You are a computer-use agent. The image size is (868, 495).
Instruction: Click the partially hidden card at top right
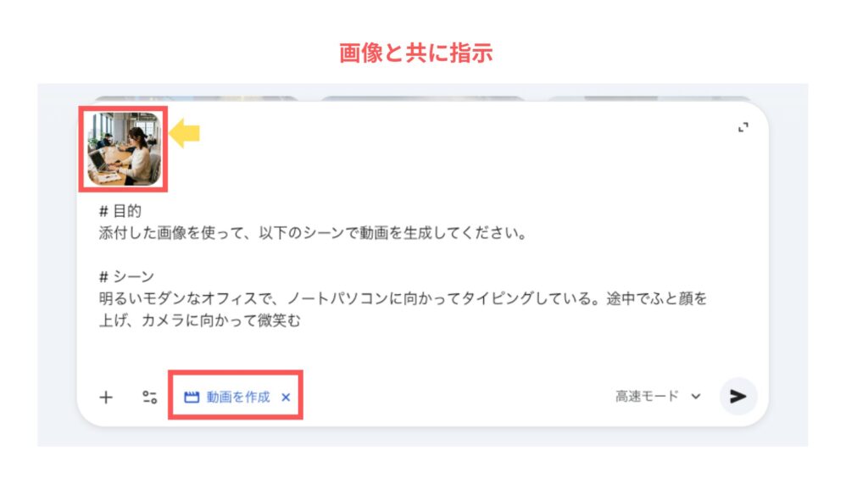tap(648, 98)
